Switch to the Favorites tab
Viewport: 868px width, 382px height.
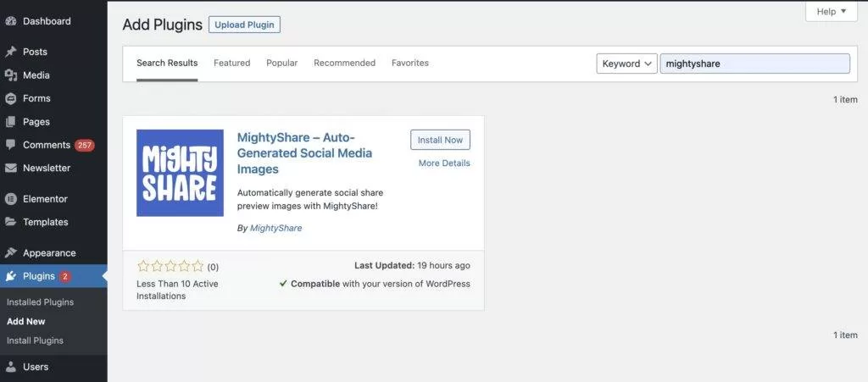point(410,63)
